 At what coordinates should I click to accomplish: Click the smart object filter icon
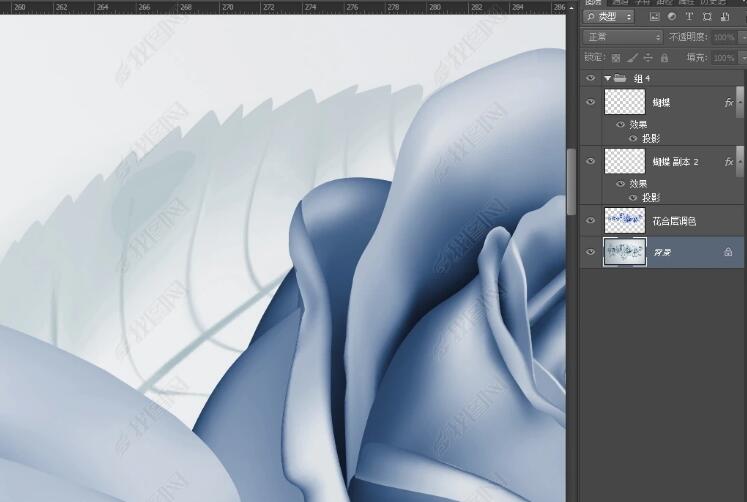click(x=724, y=17)
